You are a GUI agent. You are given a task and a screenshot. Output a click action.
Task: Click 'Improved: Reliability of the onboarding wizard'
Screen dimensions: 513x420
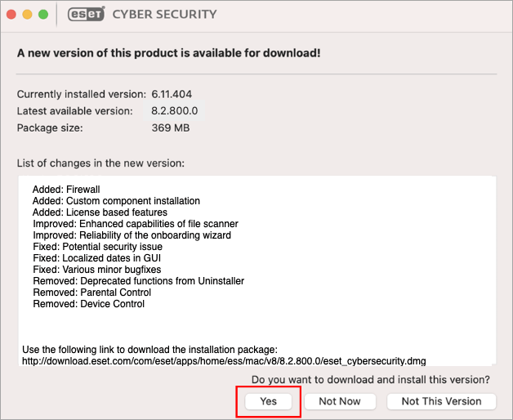pyautogui.click(x=132, y=235)
